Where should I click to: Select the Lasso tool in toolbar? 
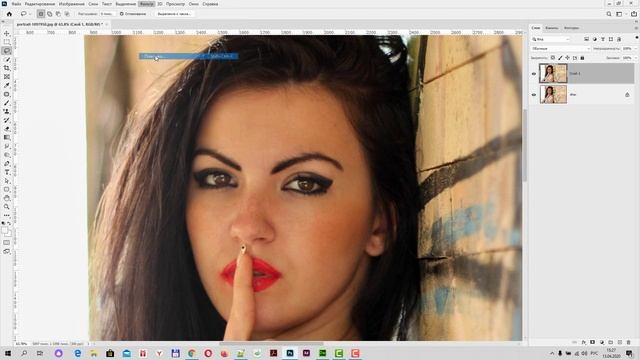click(x=7, y=51)
